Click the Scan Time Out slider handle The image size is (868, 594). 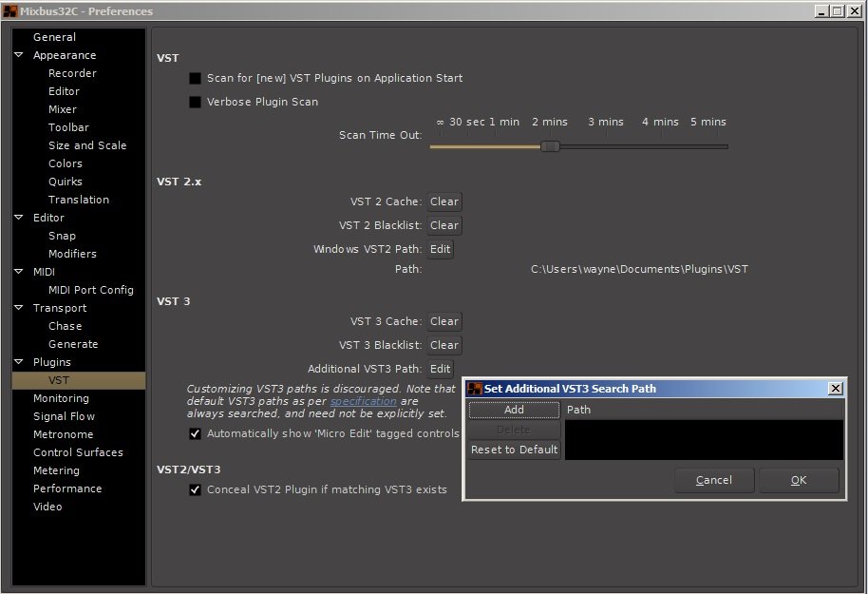click(550, 146)
